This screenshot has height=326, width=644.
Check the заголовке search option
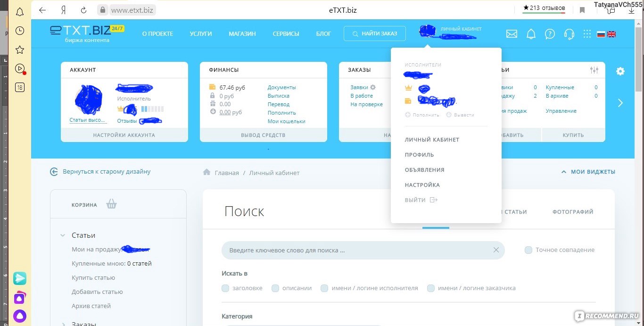coord(225,288)
